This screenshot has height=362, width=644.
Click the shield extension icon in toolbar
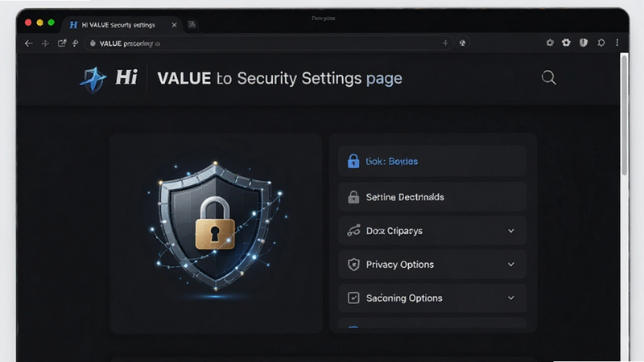click(583, 43)
